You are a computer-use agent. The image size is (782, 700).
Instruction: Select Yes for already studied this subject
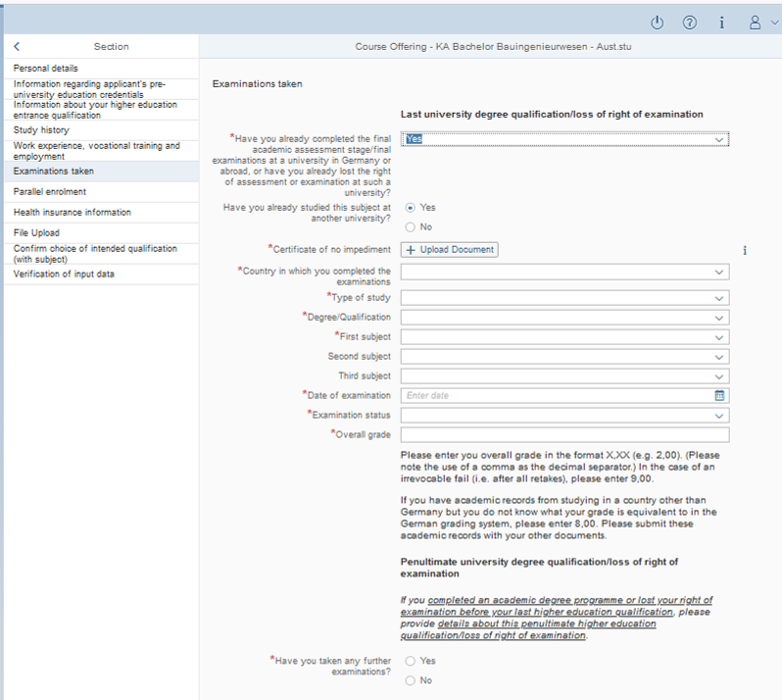pyautogui.click(x=411, y=208)
